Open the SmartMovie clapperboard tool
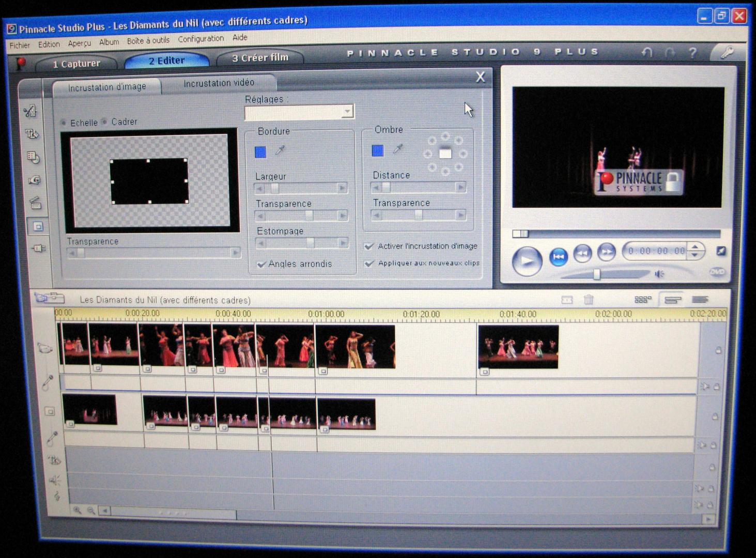Image resolution: width=756 pixels, height=558 pixels. [36, 203]
